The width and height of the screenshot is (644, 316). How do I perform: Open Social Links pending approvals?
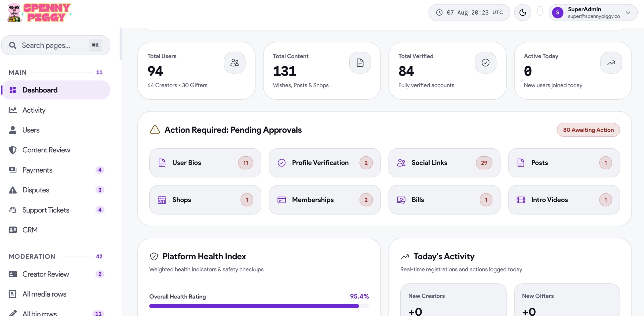444,163
